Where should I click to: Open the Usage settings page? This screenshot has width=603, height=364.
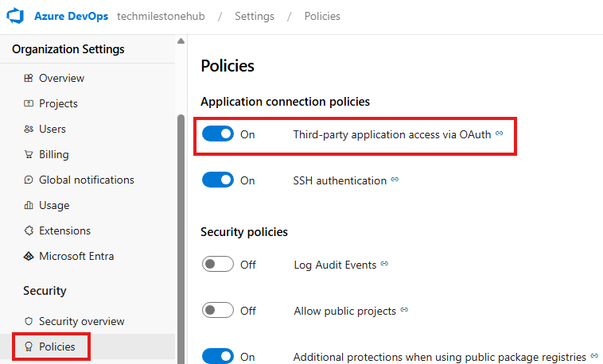[x=54, y=205]
